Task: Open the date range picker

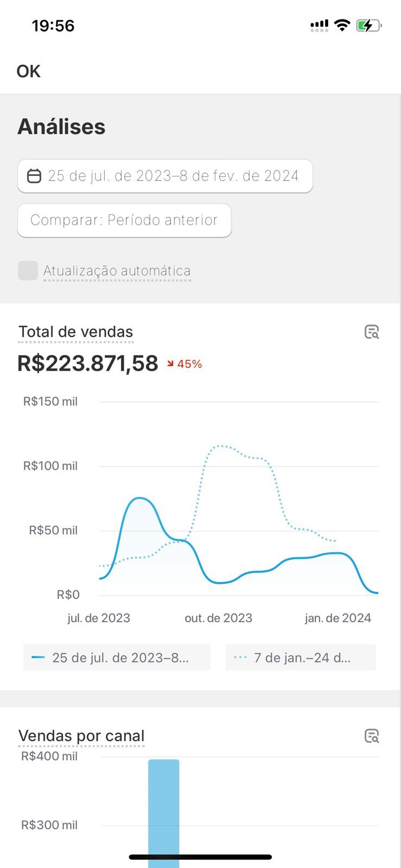Action: pyautogui.click(x=165, y=176)
